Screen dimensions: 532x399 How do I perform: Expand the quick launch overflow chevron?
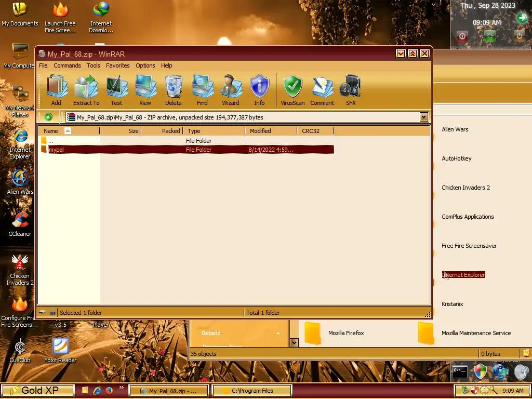click(122, 388)
